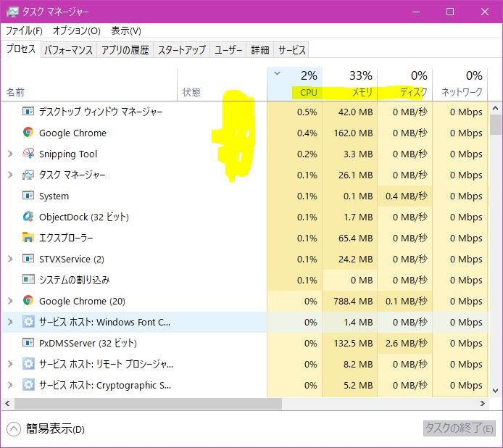Viewport: 503px width, 448px height.
Task: Click the エクスプローラー folder icon
Action: click(28, 237)
